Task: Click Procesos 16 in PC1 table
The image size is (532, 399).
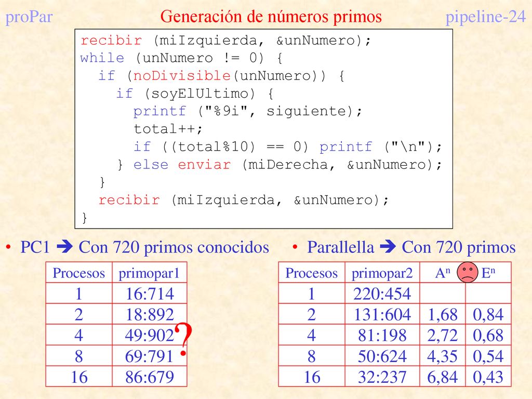Action: click(79, 377)
